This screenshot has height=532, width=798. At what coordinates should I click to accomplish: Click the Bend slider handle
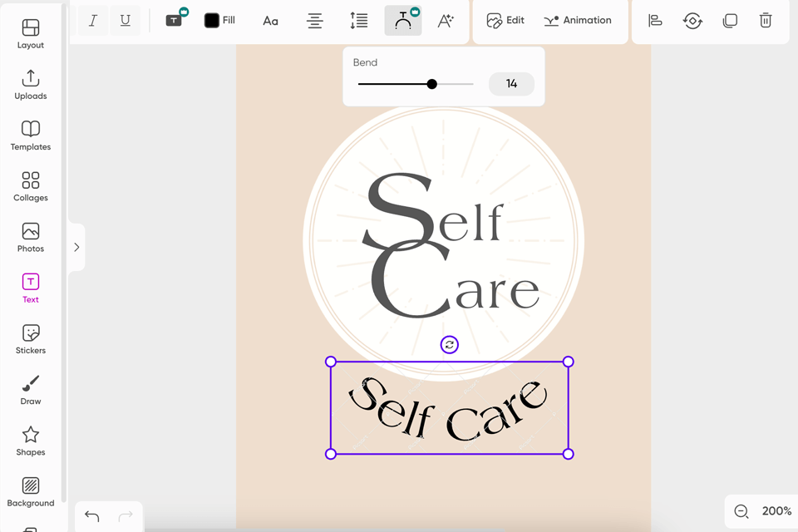coord(431,84)
